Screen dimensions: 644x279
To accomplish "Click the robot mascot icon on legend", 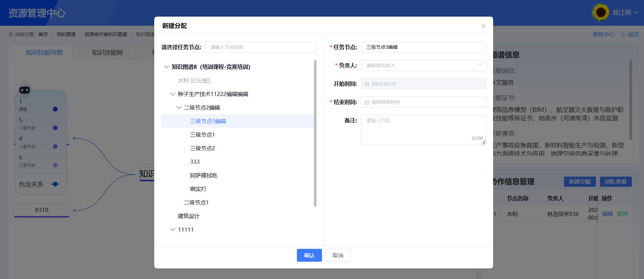I will (x=24, y=89).
